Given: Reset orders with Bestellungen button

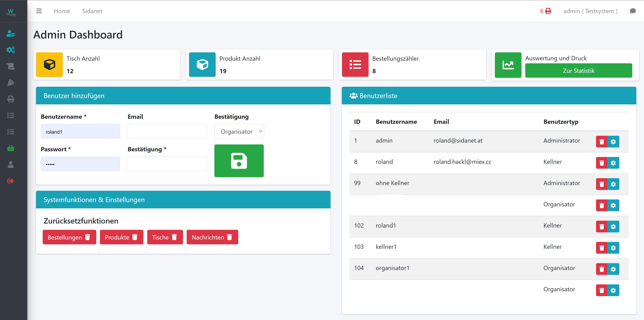Looking at the screenshot, I should click(69, 237).
